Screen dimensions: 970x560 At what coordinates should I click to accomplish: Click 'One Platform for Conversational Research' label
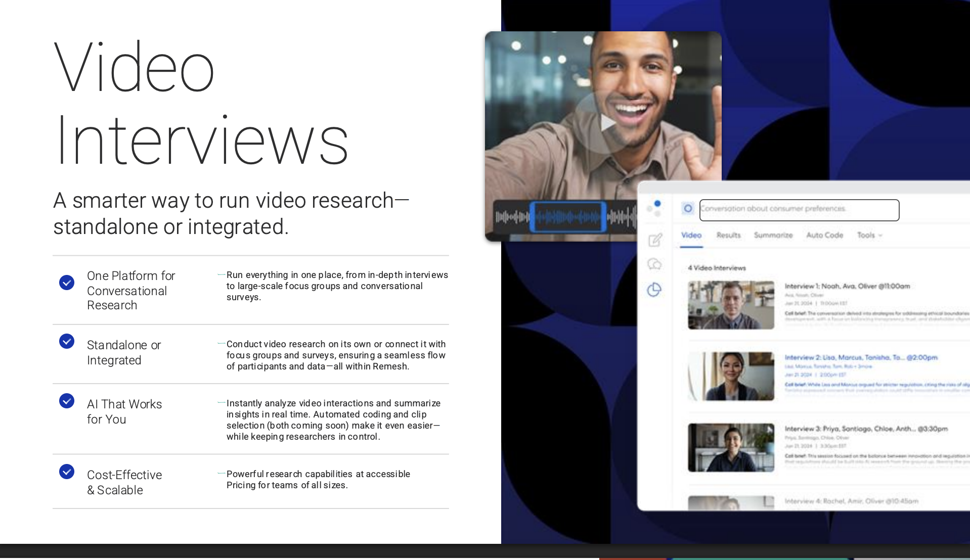[x=131, y=291]
